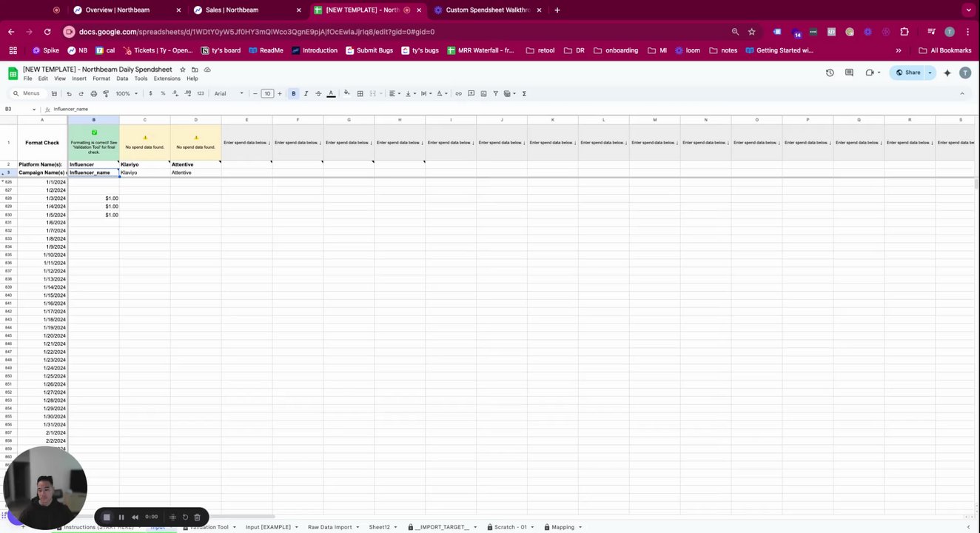Format as percent with percent icon

[163, 94]
